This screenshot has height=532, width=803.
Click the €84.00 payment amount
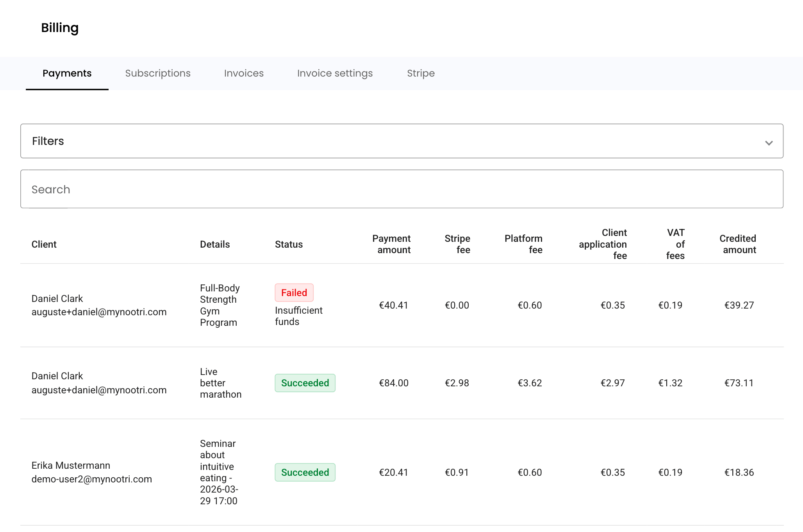pos(393,383)
